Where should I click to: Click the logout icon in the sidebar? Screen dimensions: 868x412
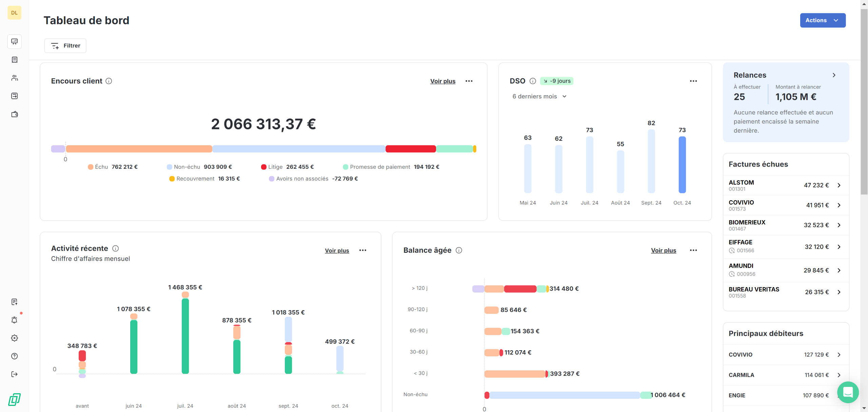tap(14, 374)
